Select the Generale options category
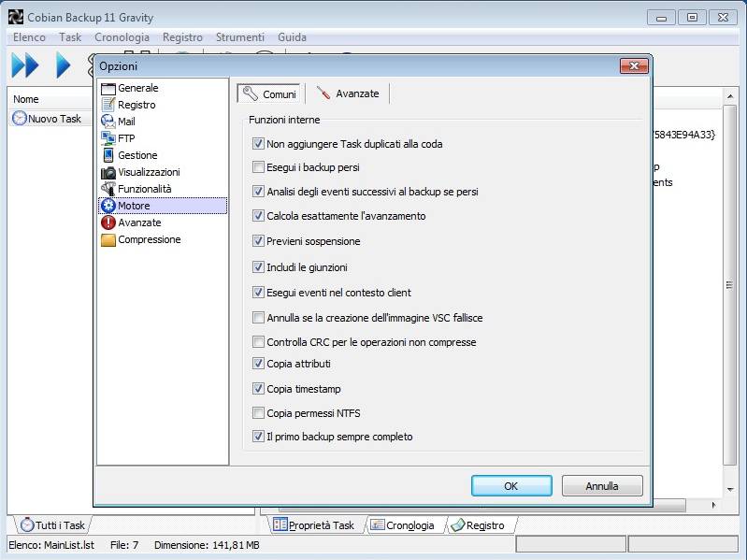The height and width of the screenshot is (560, 747). (x=137, y=88)
